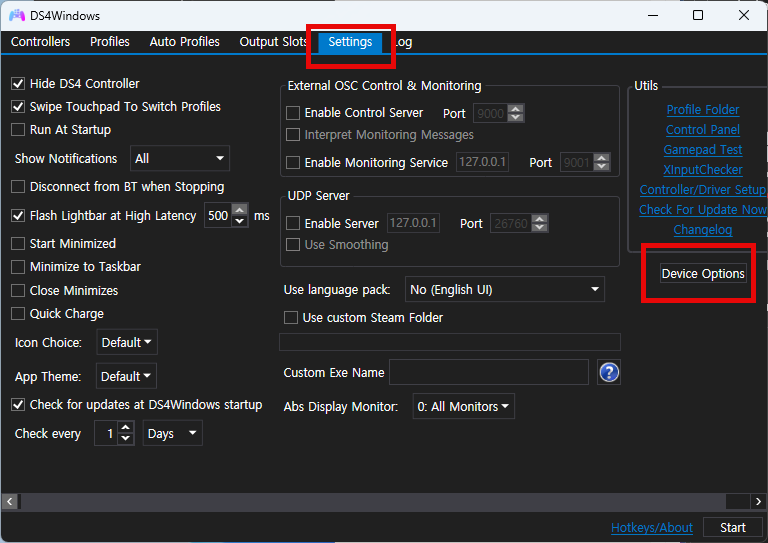Open the Custom Exe Name help icon
Screen dimensions: 768x543
tap(609, 373)
